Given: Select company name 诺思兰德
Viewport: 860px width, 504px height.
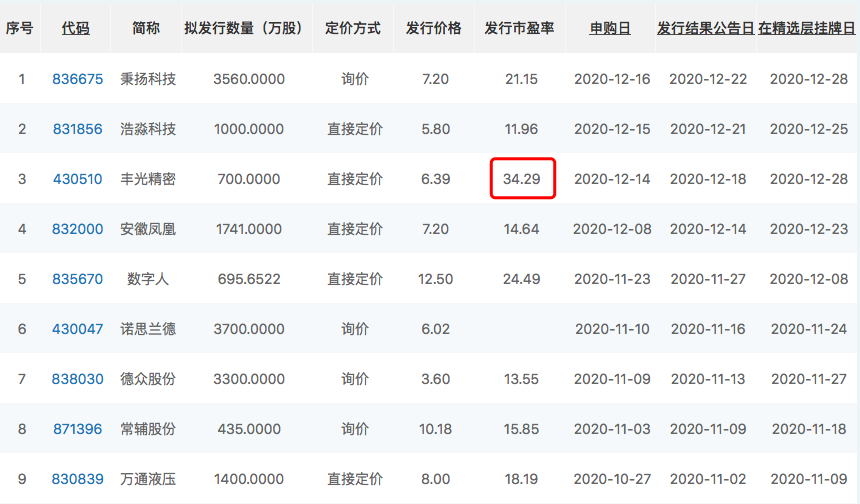Looking at the screenshot, I should (148, 329).
